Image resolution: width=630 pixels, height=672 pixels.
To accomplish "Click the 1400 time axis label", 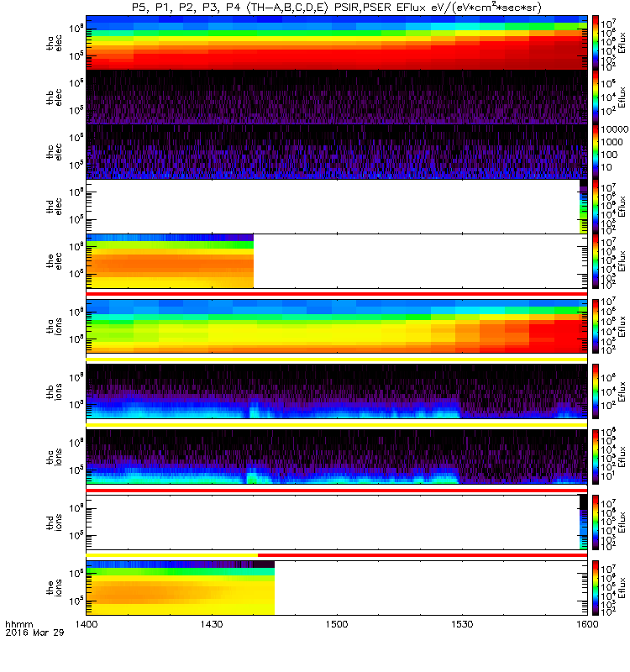I will pyautogui.click(x=87, y=624).
